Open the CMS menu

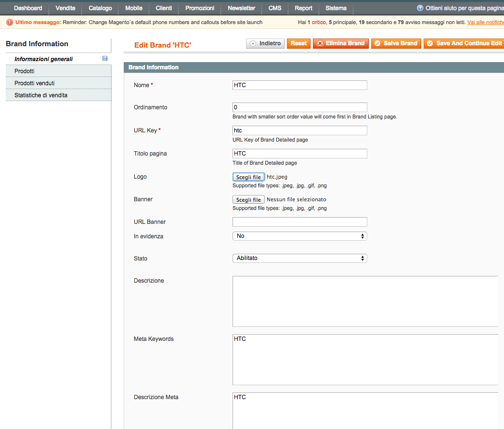point(275,8)
